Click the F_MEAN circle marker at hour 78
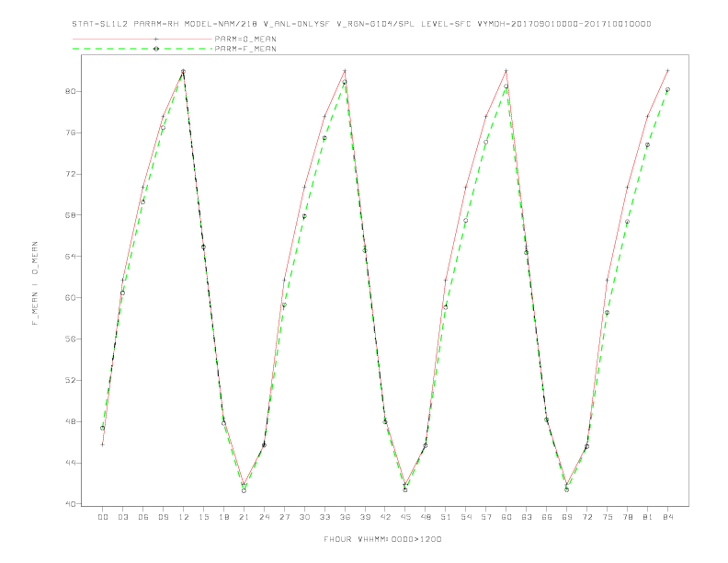Screen dimensions: 728x563 pyautogui.click(x=627, y=222)
